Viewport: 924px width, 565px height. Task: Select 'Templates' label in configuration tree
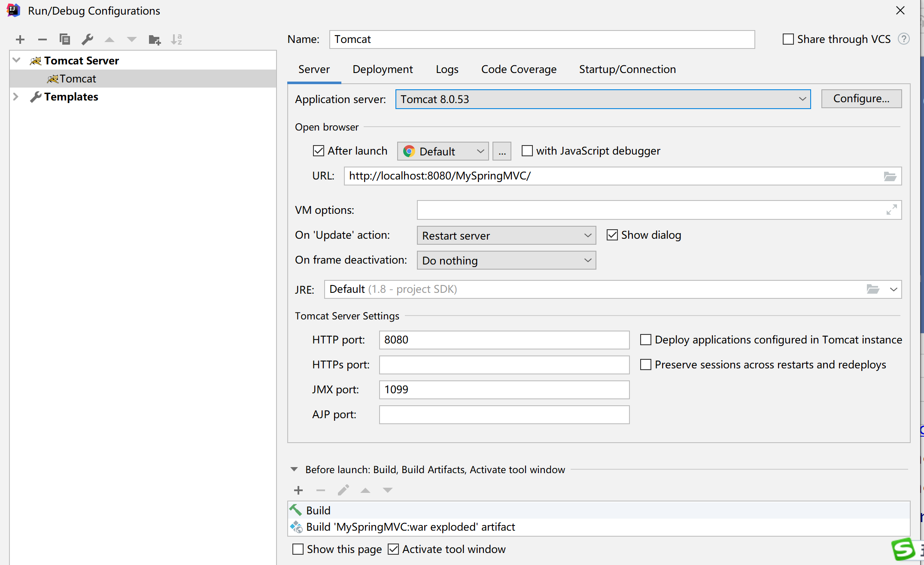pos(71,97)
